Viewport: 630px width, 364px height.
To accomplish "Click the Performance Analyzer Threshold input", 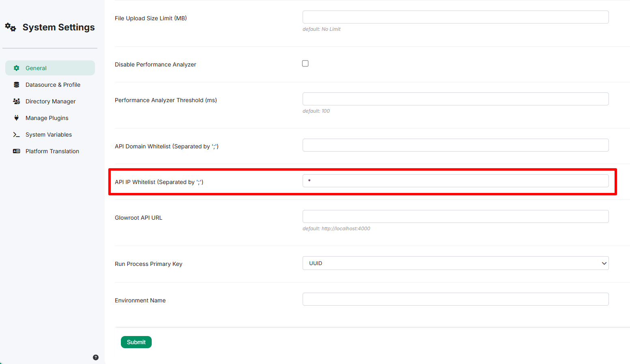I will click(456, 99).
